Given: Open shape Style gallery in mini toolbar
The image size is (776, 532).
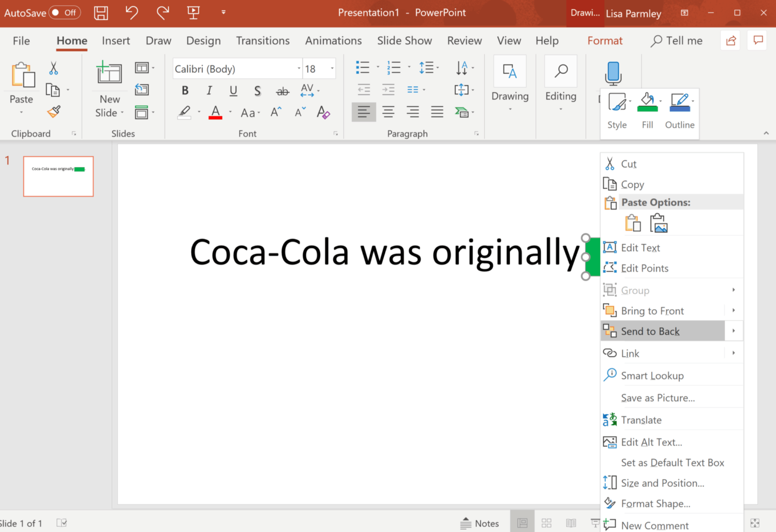Looking at the screenshot, I should pyautogui.click(x=617, y=110).
